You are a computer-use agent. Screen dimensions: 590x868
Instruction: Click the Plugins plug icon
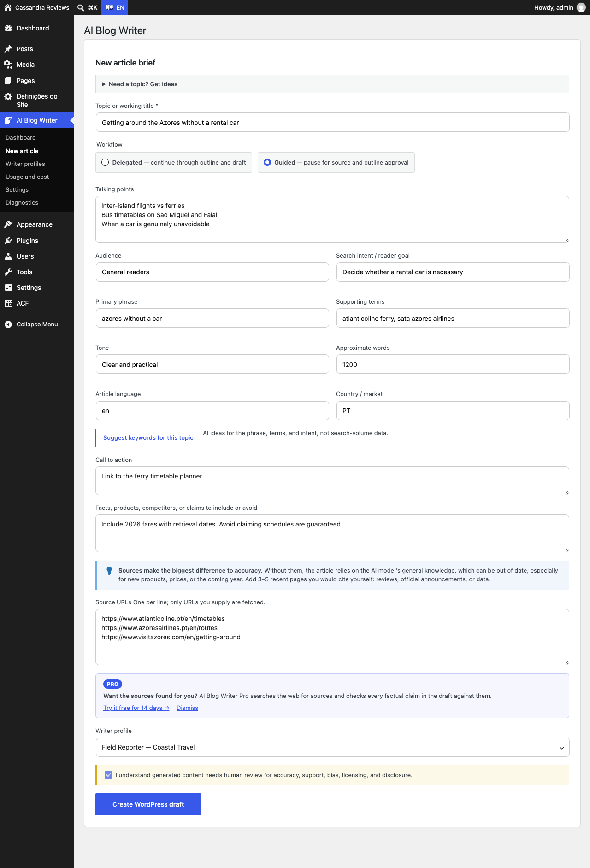click(x=8, y=241)
